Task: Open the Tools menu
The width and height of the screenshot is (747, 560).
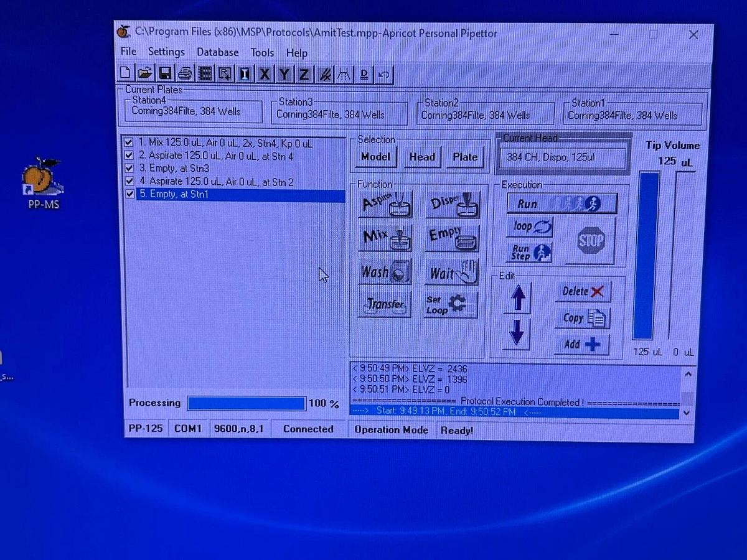Action: 262,53
